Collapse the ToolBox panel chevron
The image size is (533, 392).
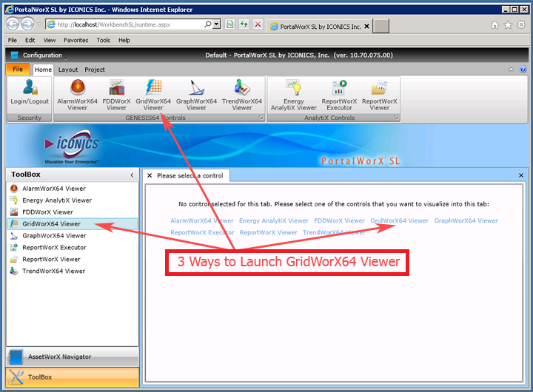pos(132,175)
